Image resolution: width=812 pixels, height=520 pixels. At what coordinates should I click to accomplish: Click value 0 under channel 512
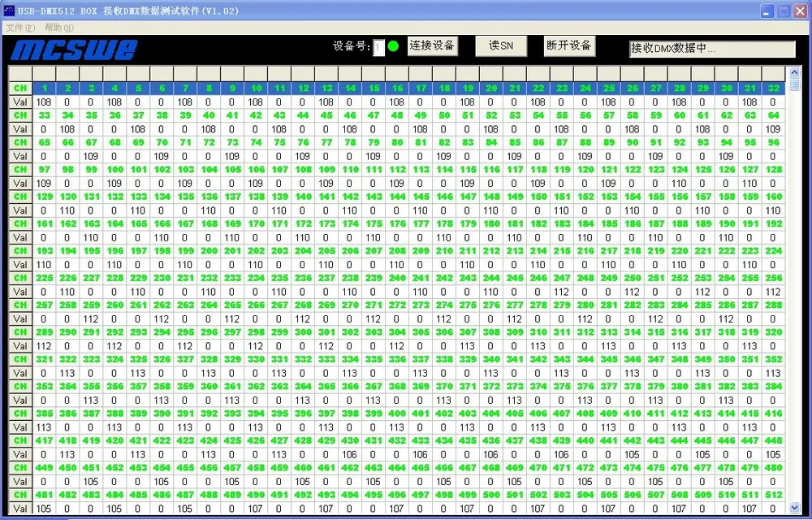click(x=773, y=509)
